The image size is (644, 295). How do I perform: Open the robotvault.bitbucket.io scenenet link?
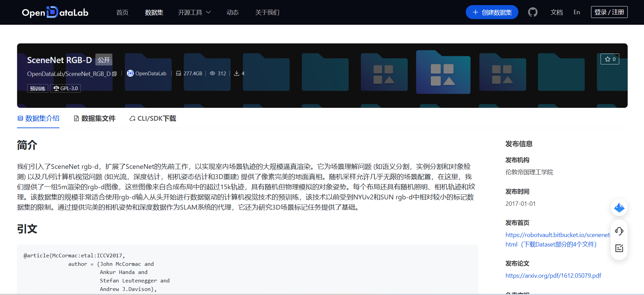[x=558, y=239]
